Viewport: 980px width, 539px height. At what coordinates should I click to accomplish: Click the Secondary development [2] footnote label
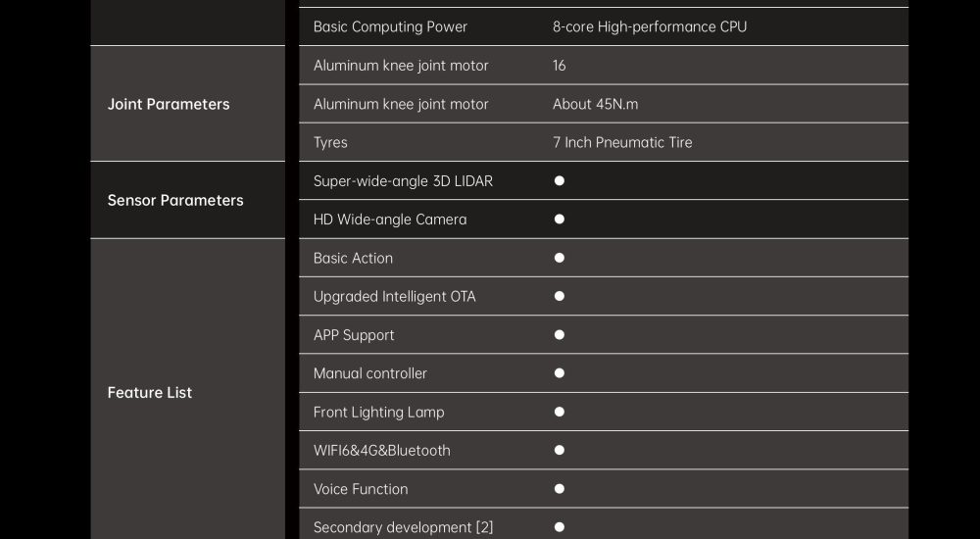click(x=403, y=527)
